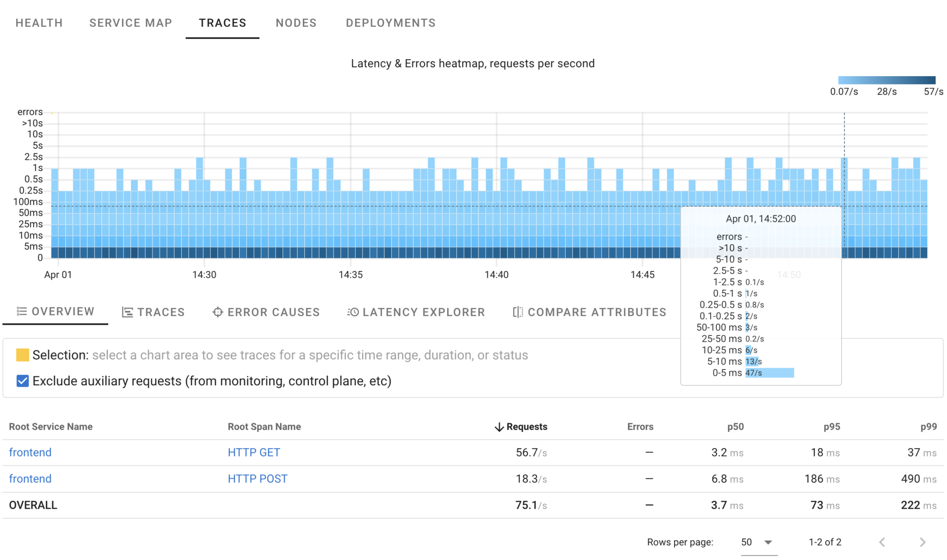Screen dimensions: 947x560
Task: Open the HTTP GET trace link
Action: click(x=253, y=452)
